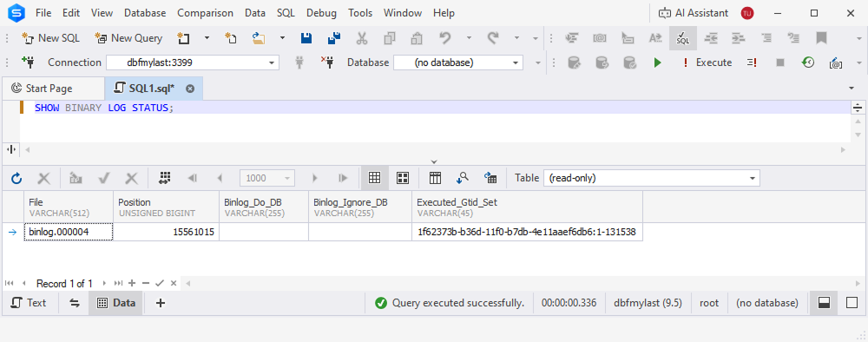Toggle the full window layout button
Viewport: 868px width, 342px height.
pyautogui.click(x=852, y=303)
